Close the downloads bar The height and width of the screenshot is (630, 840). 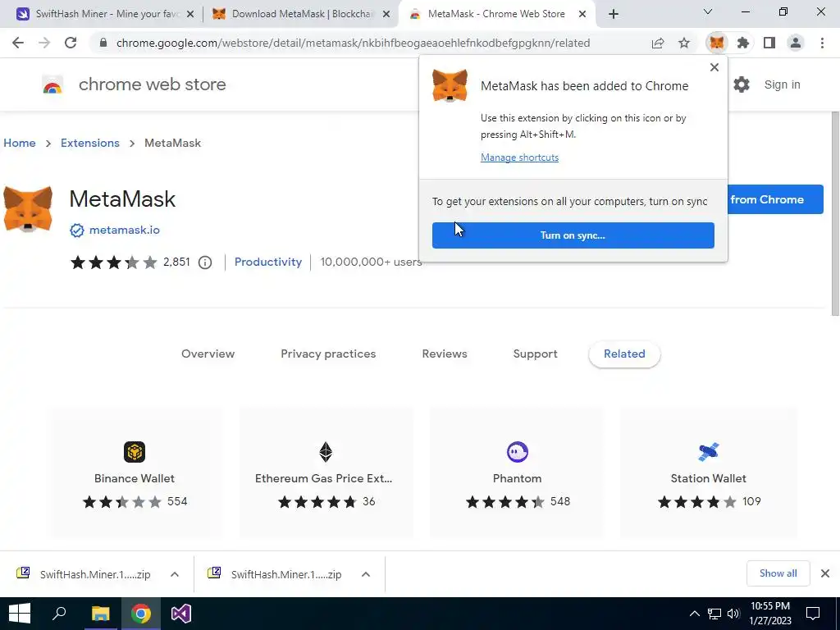tap(825, 573)
